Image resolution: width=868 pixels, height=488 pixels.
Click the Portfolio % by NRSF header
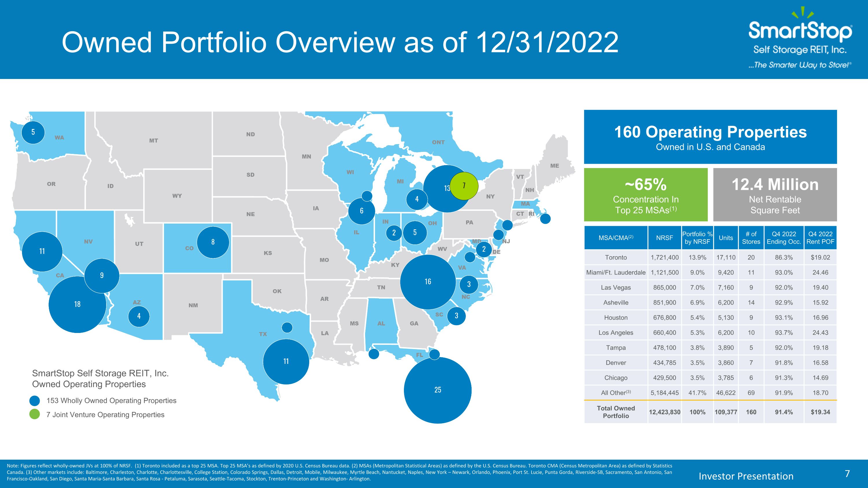click(x=697, y=238)
